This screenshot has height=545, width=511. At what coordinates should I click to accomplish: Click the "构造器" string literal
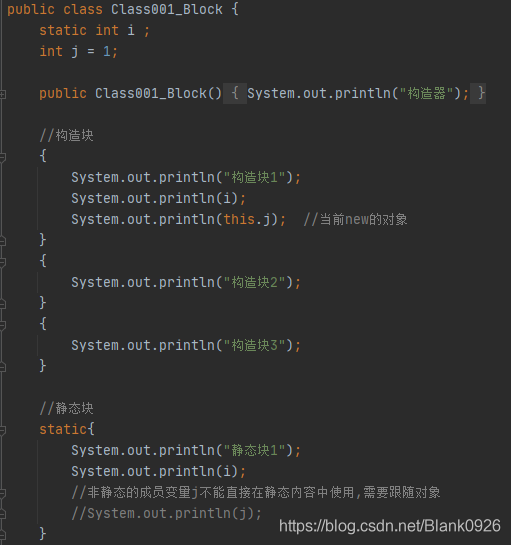tap(426, 93)
